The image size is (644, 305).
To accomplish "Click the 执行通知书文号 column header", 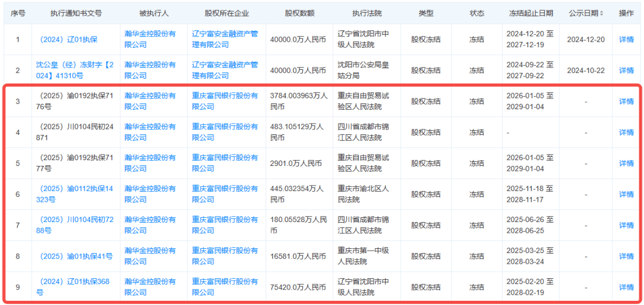I will click(76, 14).
